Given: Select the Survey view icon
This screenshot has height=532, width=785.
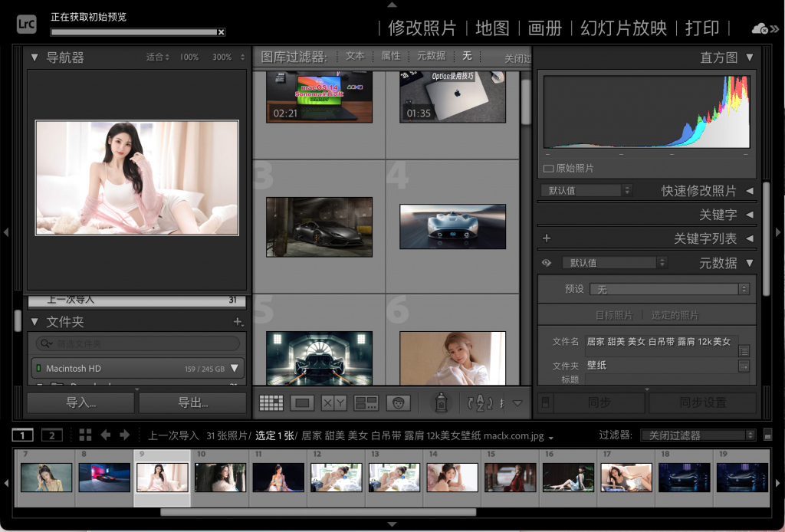Looking at the screenshot, I should 366,402.
